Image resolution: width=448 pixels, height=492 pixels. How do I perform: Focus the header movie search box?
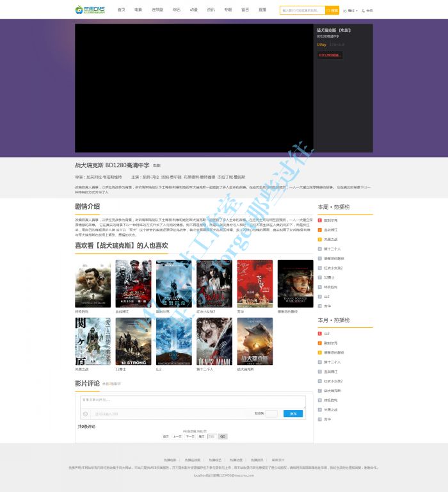[x=303, y=10]
